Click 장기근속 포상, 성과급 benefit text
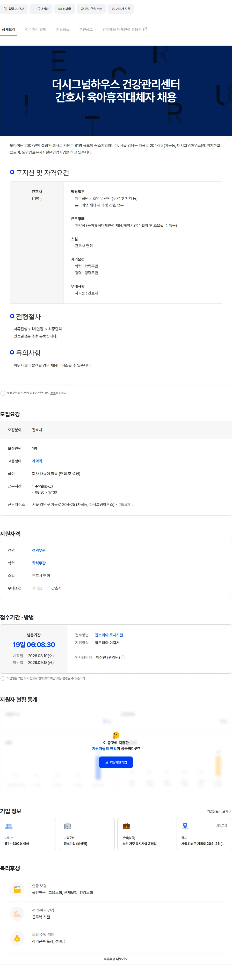This screenshot has width=232, height=980. pos(49,941)
